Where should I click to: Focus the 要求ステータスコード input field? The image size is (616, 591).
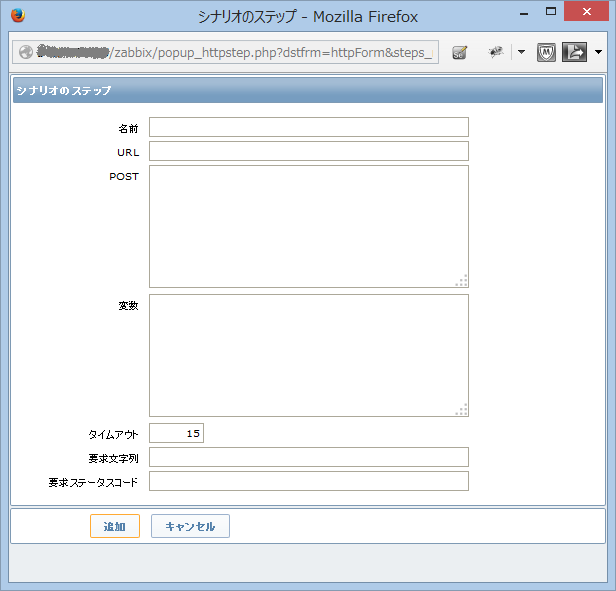[309, 481]
